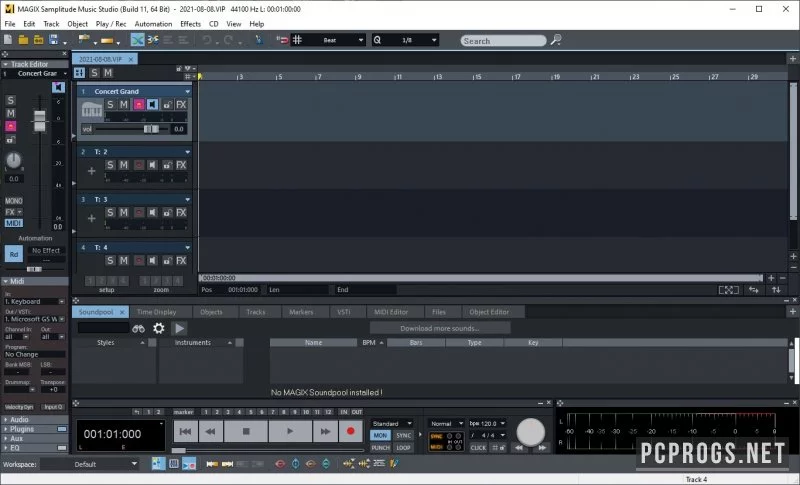Click the MIDI button in track editor
Image resolution: width=800 pixels, height=485 pixels.
[x=14, y=223]
